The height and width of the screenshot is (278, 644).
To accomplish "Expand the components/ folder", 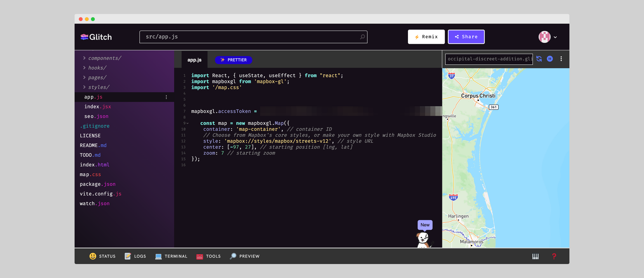I will pyautogui.click(x=84, y=58).
